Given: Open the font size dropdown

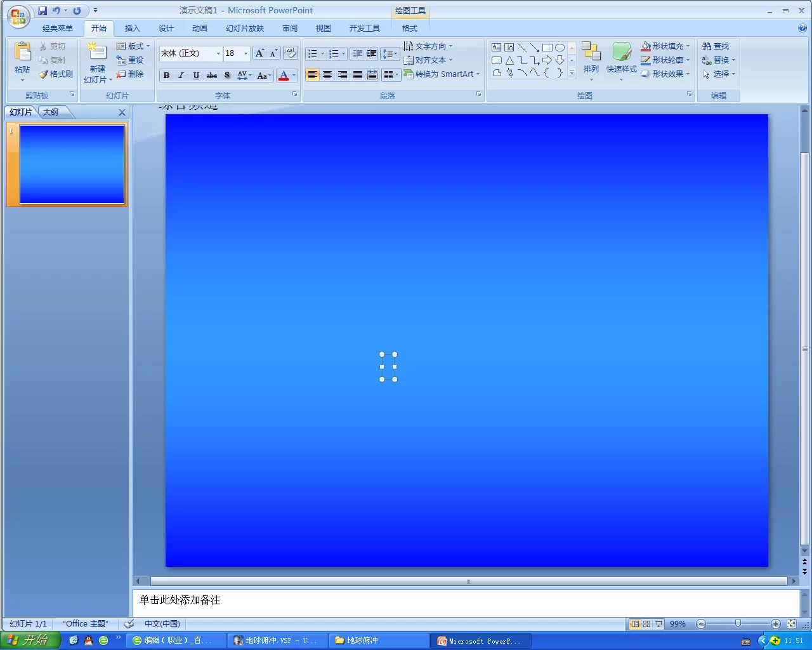Looking at the screenshot, I should (246, 53).
